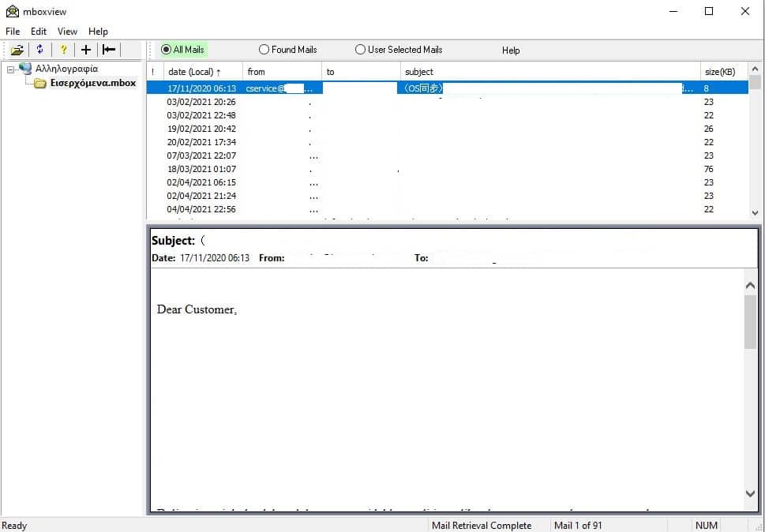Open the File menu

[13, 32]
